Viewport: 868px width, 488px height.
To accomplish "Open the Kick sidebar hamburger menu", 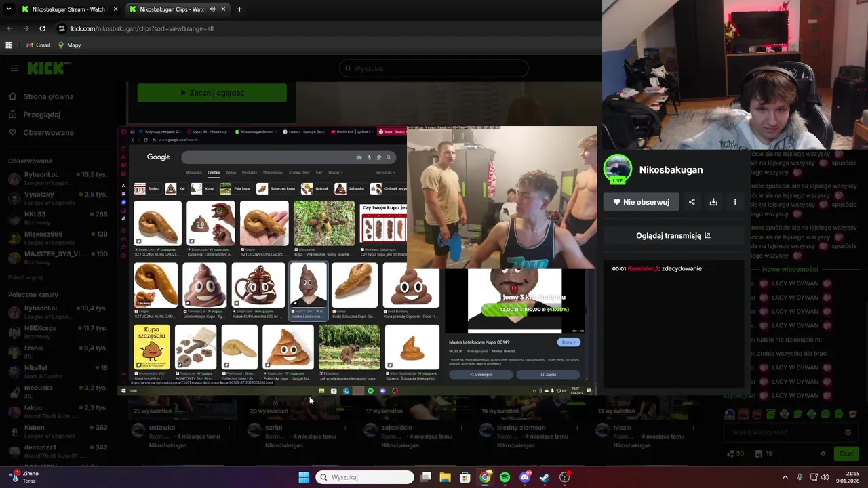I will coord(14,68).
